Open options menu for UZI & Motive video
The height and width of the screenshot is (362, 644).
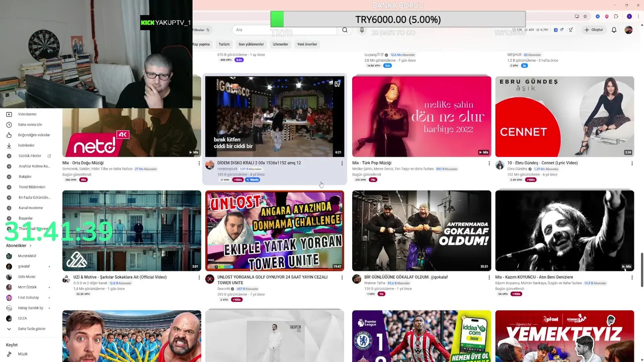pos(199,278)
